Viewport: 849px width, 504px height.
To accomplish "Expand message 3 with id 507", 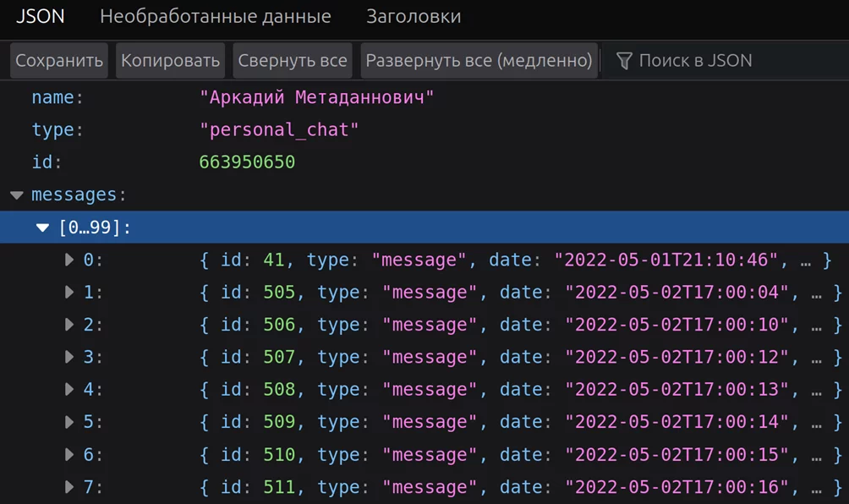I will click(68, 357).
